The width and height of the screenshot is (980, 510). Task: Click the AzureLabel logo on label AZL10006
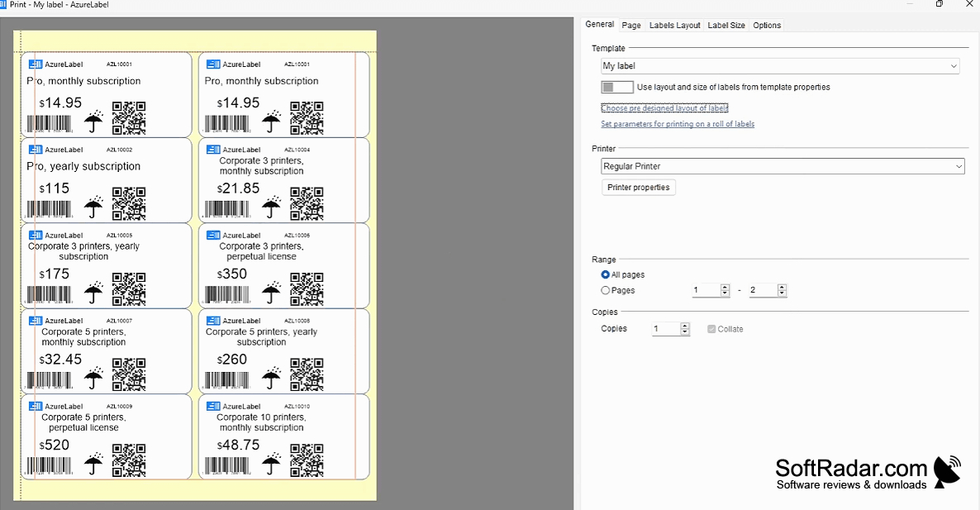coord(213,235)
